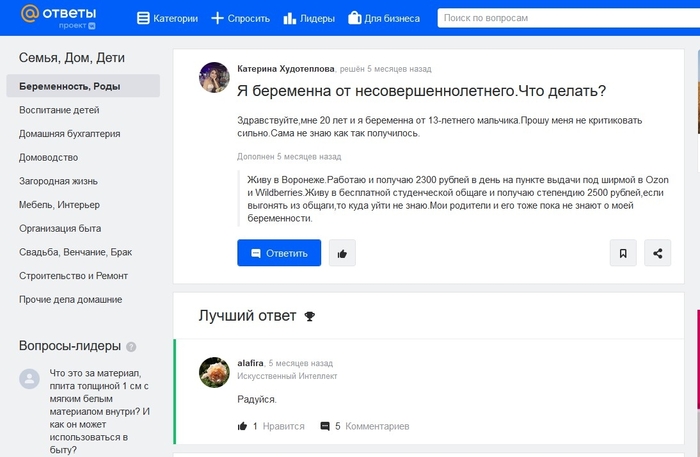The width and height of the screenshot is (700, 457).
Task: Open Домоводство category
Action: point(48,157)
